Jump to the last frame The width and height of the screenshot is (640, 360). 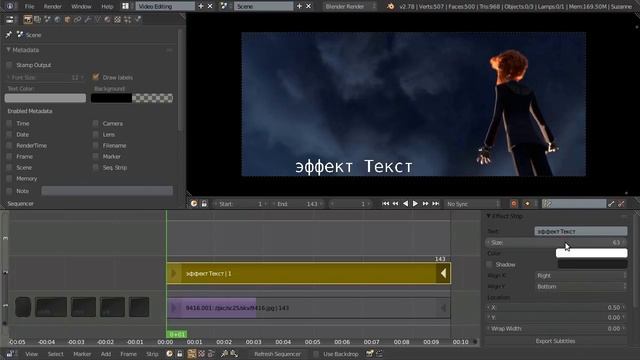(x=436, y=204)
